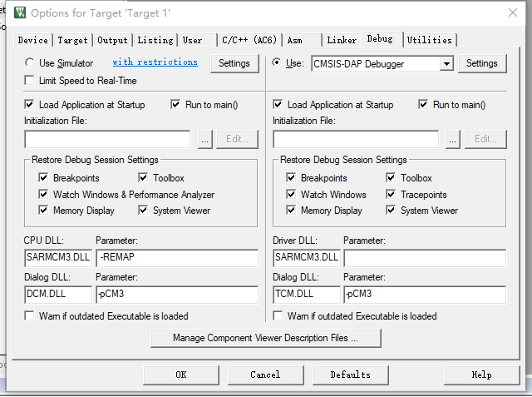Open the C/C++ (AC6) tab
The image size is (532, 397).
tap(249, 40)
